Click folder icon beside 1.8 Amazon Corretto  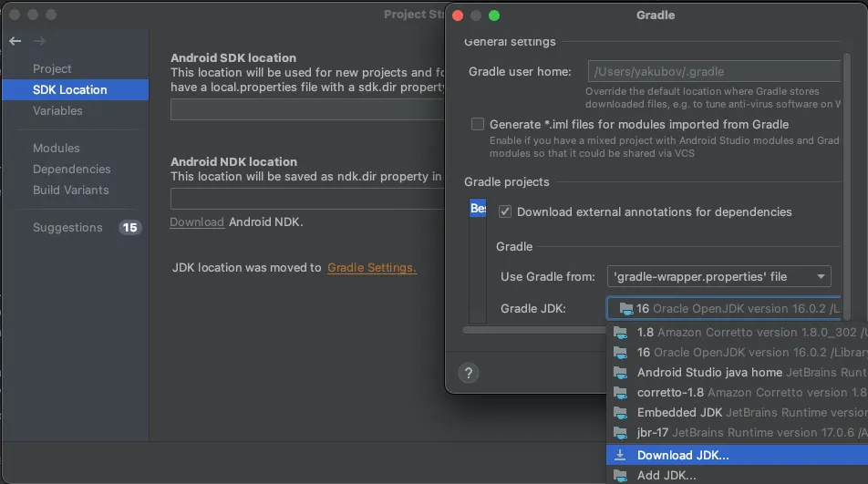pos(621,333)
